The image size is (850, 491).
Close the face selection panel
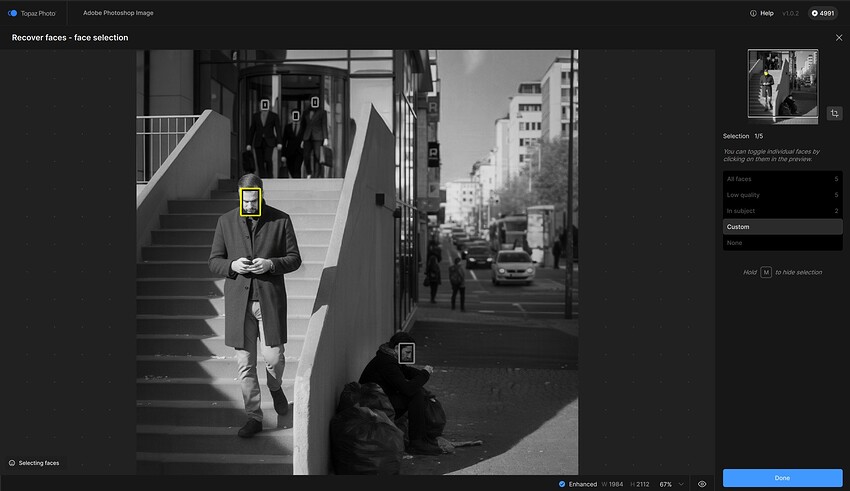[838, 37]
